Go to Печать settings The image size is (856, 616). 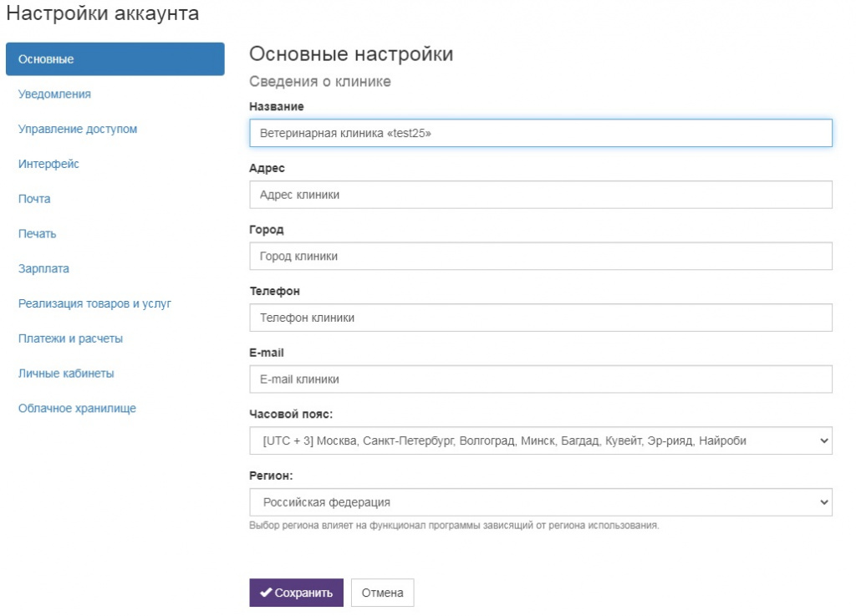click(37, 233)
